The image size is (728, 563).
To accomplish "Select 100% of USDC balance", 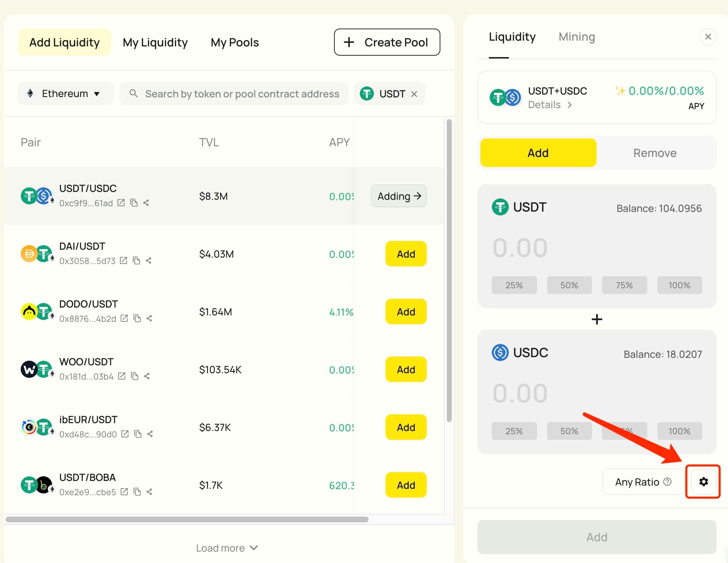I will [679, 431].
